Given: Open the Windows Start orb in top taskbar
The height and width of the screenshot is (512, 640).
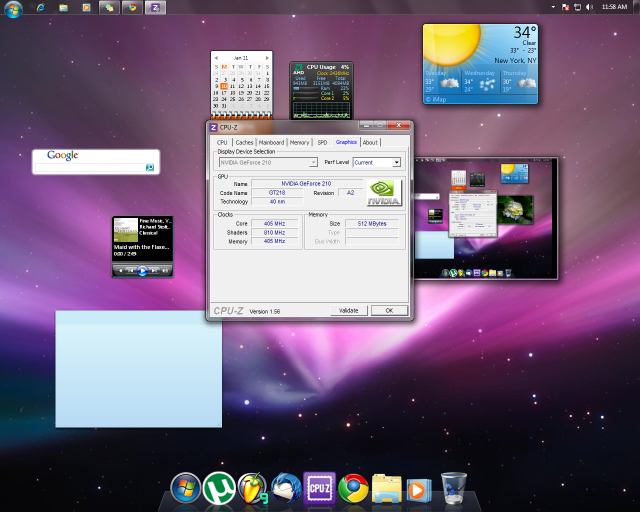Looking at the screenshot, I should [x=13, y=8].
